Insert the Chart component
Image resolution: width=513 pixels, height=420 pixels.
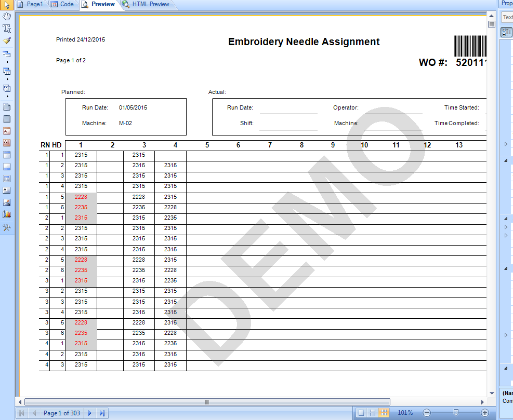click(x=7, y=214)
